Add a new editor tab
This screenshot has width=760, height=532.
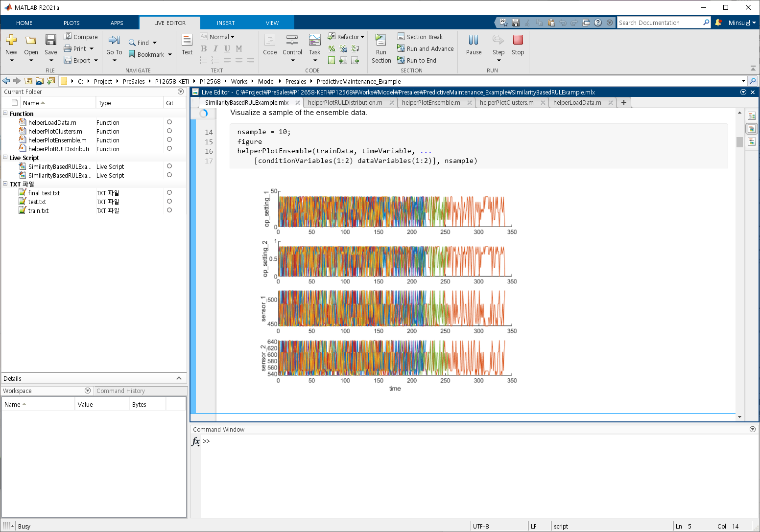pyautogui.click(x=623, y=102)
